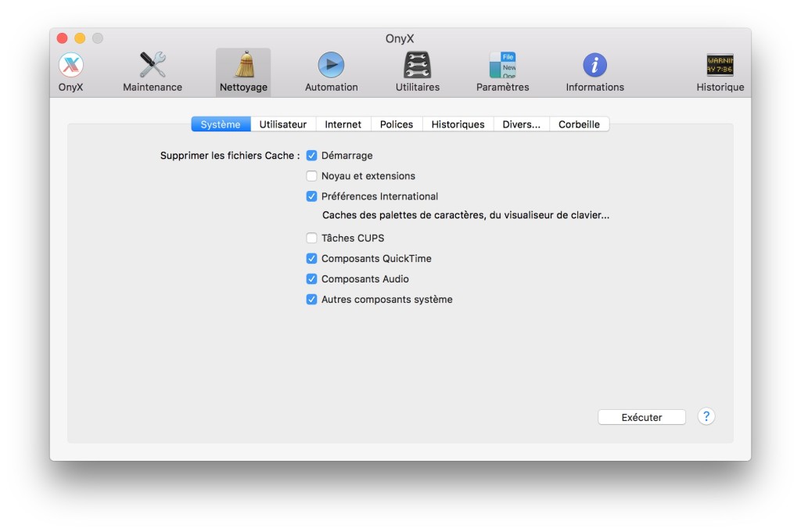Image resolution: width=801 pixels, height=532 pixels.
Task: Uncheck the Démarrage checkbox
Action: coord(311,156)
